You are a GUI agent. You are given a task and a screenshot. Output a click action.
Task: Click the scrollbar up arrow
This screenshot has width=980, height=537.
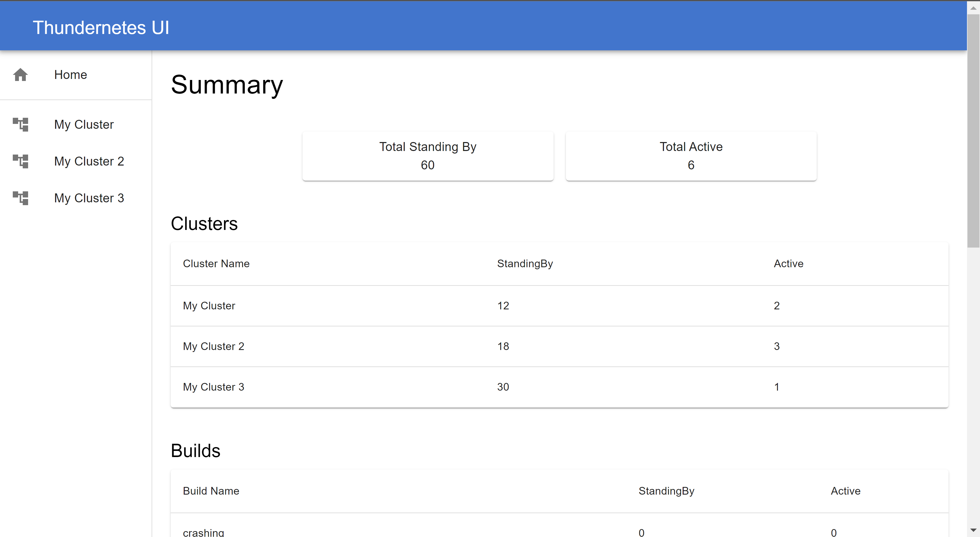[973, 7]
